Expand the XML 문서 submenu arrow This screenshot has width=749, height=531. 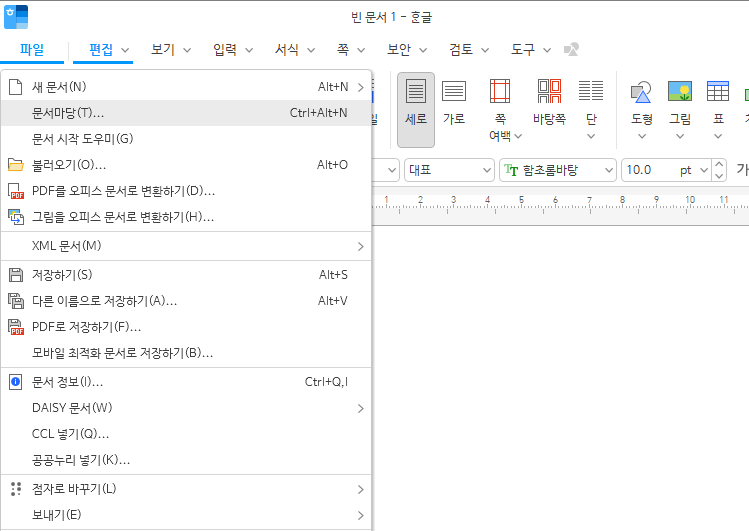[x=361, y=246]
